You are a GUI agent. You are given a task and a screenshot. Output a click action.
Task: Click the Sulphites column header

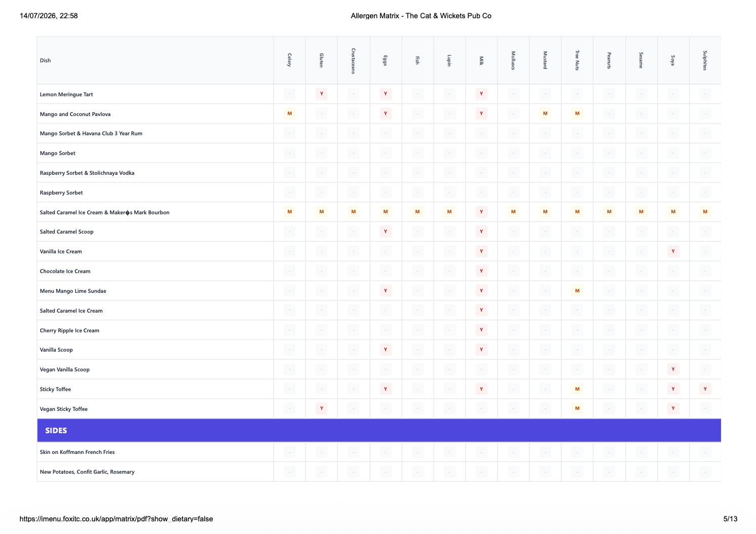pos(705,60)
